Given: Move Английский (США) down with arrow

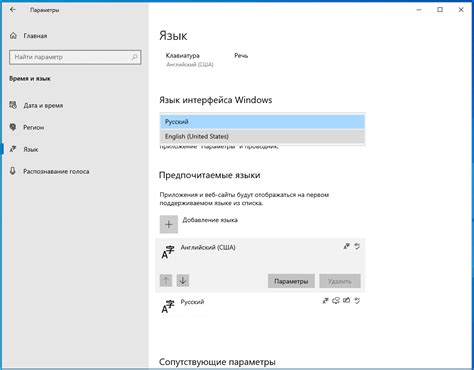Looking at the screenshot, I should [183, 281].
